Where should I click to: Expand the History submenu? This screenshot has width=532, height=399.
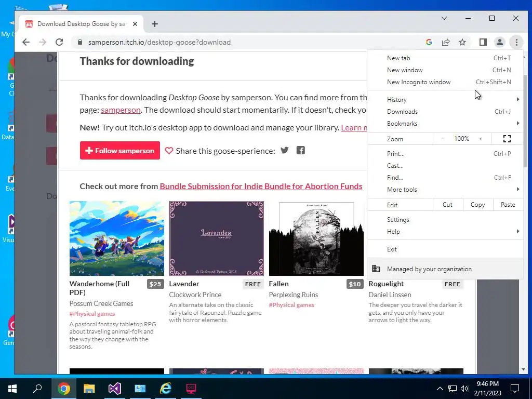pos(445,99)
